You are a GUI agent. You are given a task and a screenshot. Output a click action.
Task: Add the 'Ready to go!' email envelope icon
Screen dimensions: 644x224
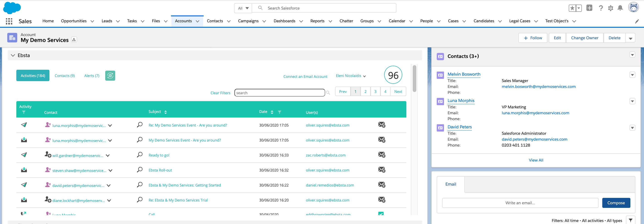pos(382,155)
